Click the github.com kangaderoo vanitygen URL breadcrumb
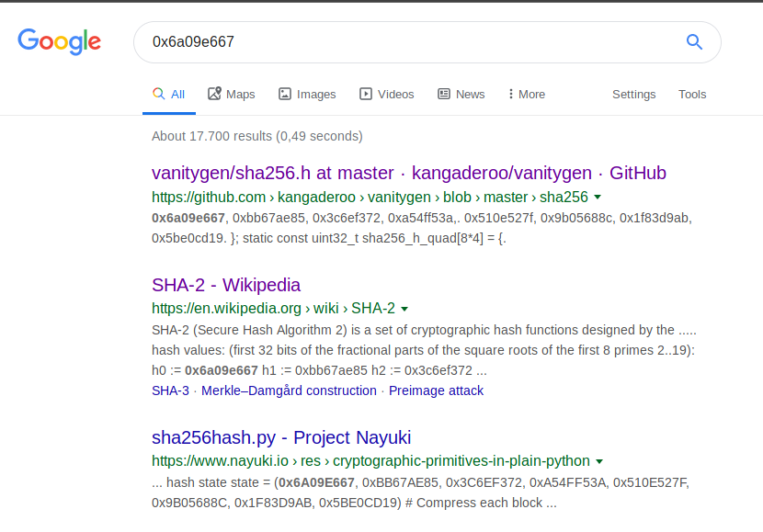Screen dimensions: 763x532 click(x=370, y=197)
